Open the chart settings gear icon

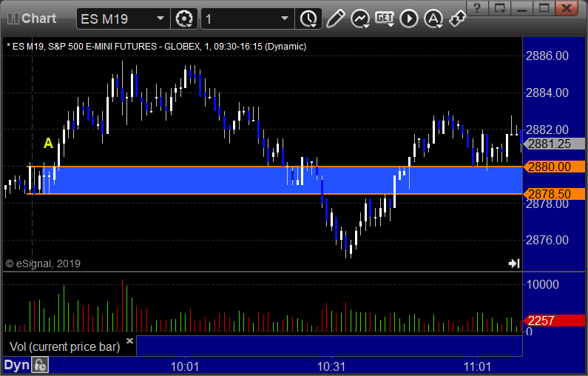tap(184, 19)
